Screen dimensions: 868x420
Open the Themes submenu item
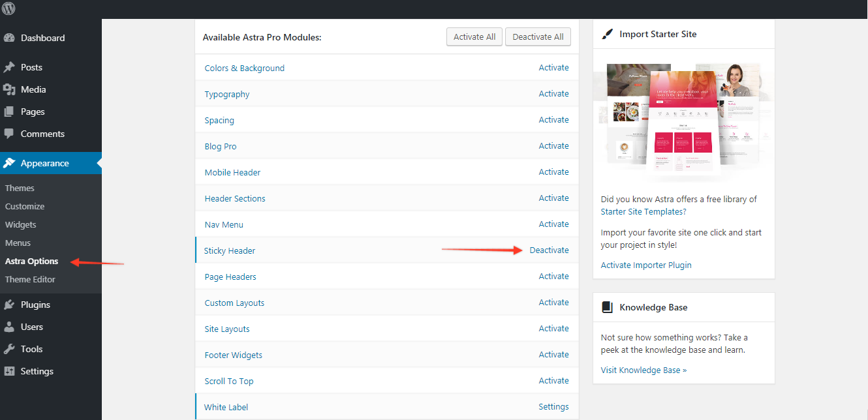tap(20, 188)
